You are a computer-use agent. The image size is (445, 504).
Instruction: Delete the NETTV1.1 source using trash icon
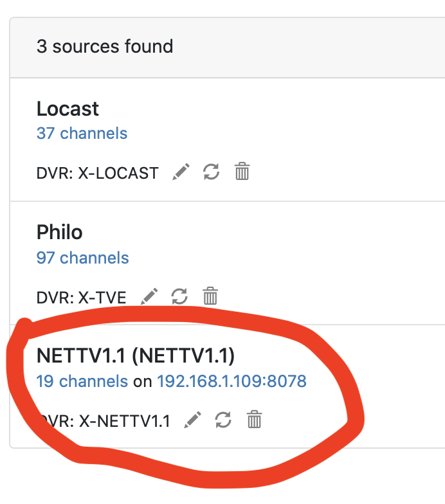(x=255, y=420)
